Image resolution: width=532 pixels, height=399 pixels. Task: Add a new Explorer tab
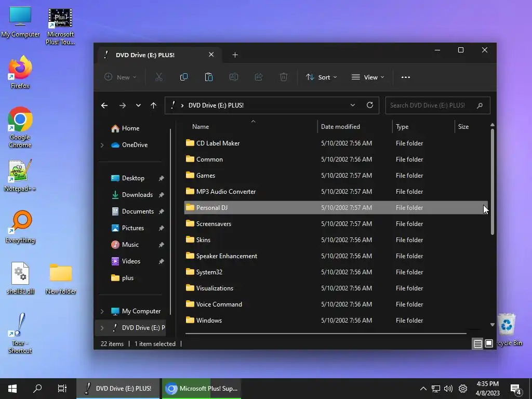tap(235, 55)
